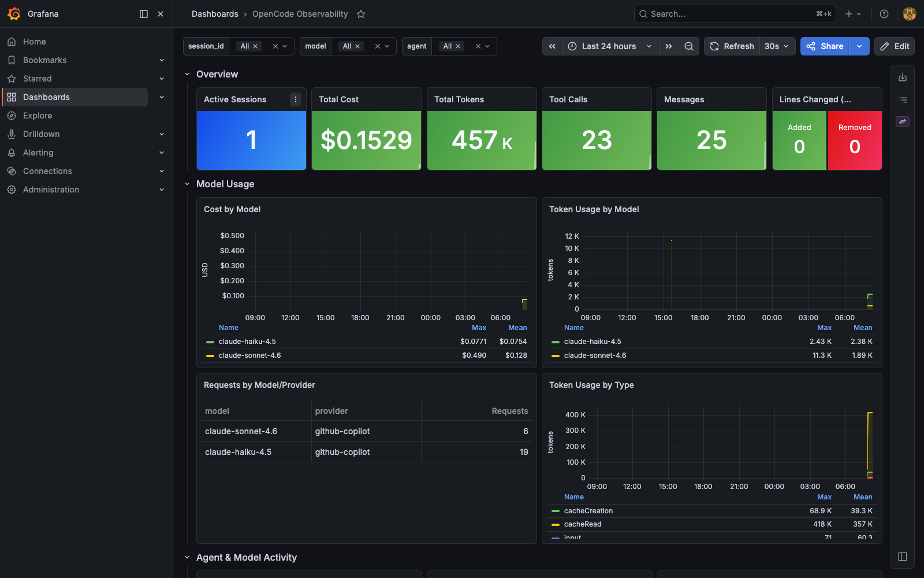Open the outline icon in right rail

[903, 99]
